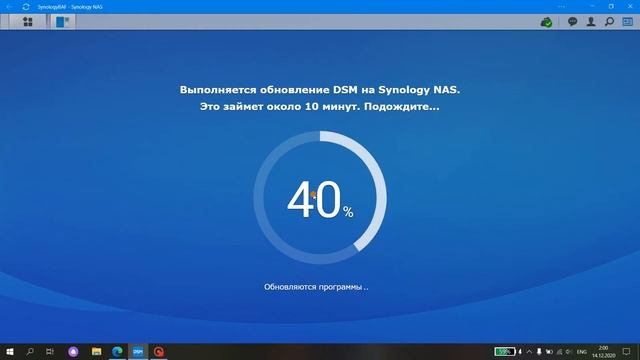Click the 'Обновляются программы' status text
This screenshot has width=640, height=360.
(316, 287)
